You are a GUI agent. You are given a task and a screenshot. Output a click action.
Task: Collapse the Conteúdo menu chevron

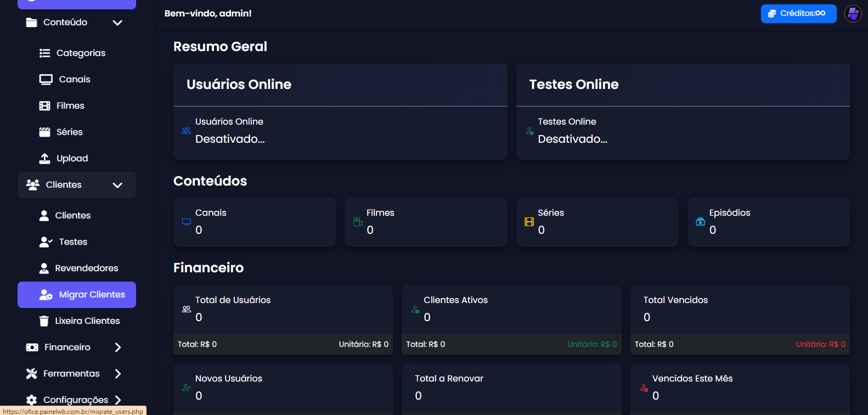pos(117,23)
